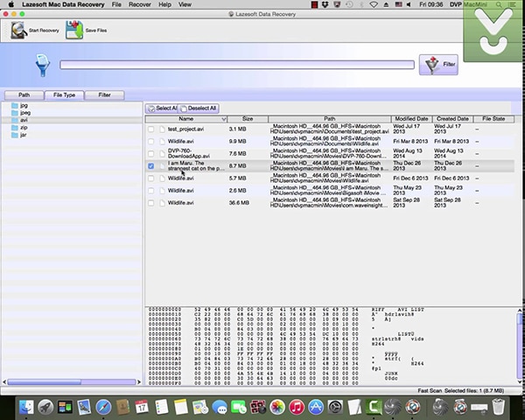Open the Calendar app in the Dock
The image size is (525, 420).
point(142,407)
